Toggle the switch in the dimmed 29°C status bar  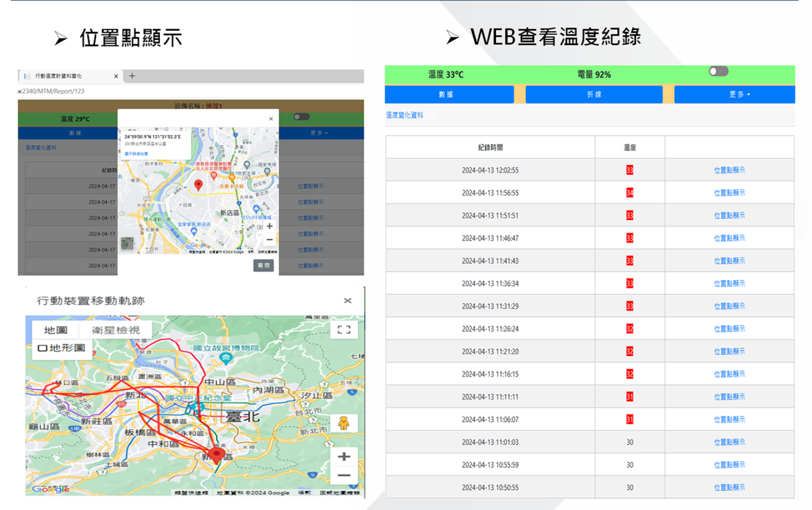pyautogui.click(x=301, y=117)
